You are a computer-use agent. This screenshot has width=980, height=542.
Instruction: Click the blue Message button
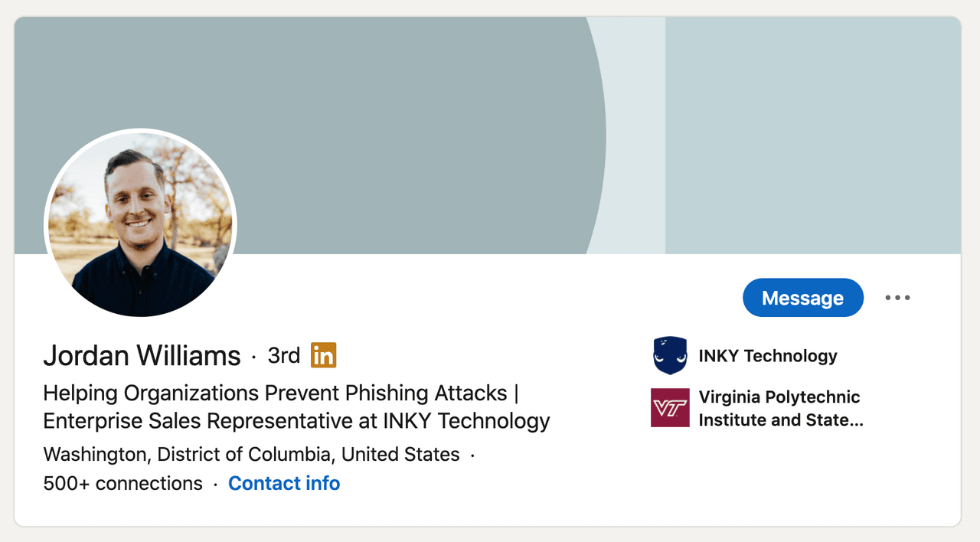point(802,298)
